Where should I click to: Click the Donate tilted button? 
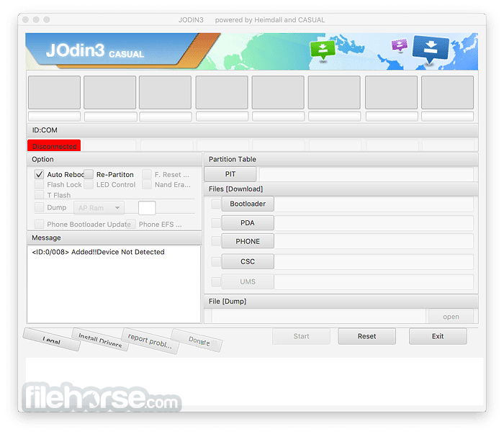197,340
